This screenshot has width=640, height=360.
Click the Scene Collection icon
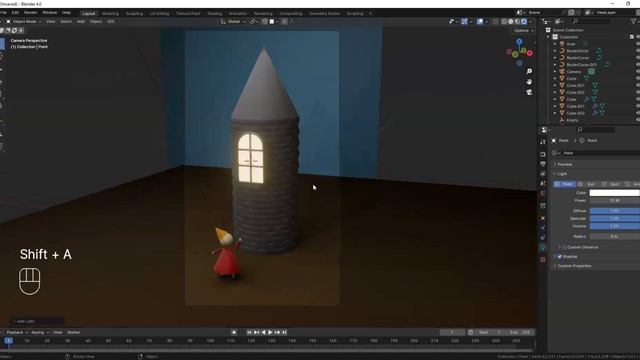point(548,30)
